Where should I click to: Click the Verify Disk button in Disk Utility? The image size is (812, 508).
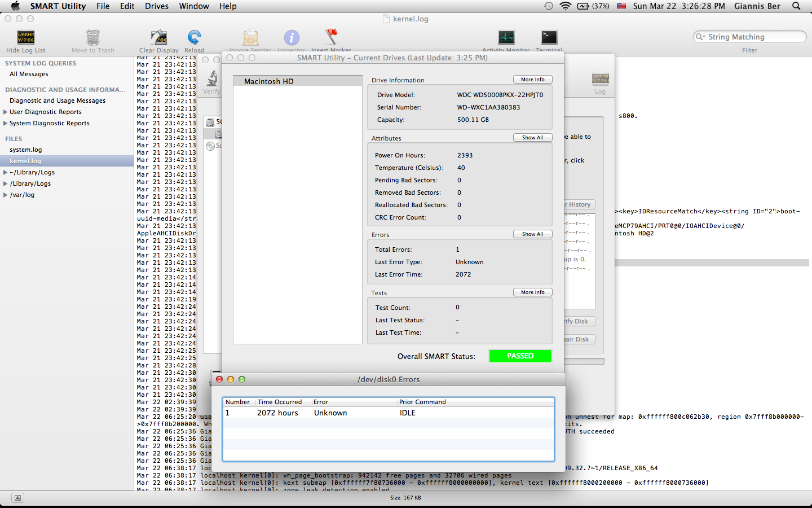(x=579, y=321)
